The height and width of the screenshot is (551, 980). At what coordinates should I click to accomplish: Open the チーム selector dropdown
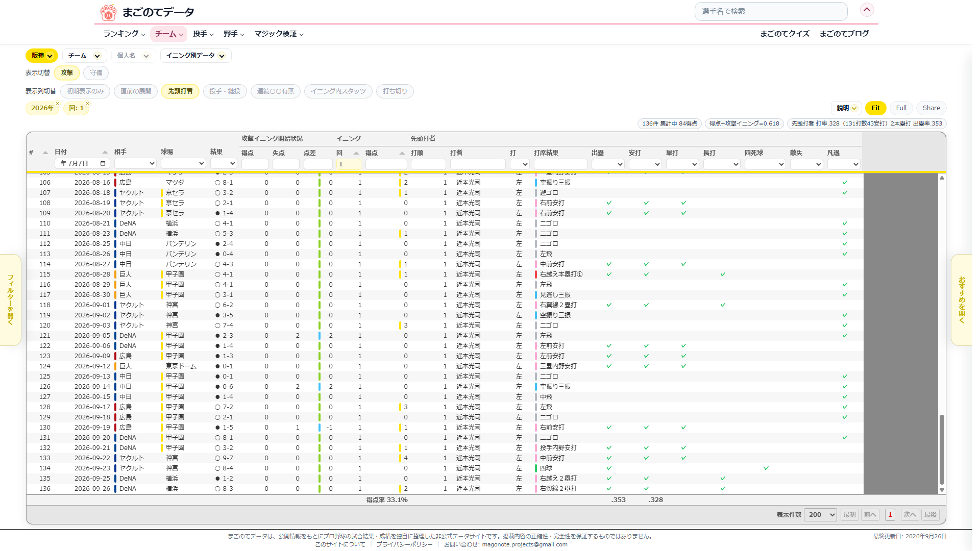click(85, 56)
